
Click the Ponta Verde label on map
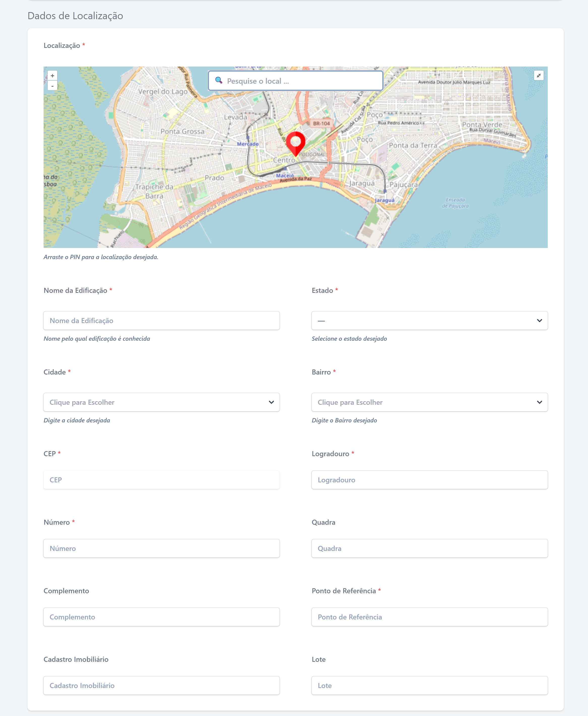click(482, 125)
